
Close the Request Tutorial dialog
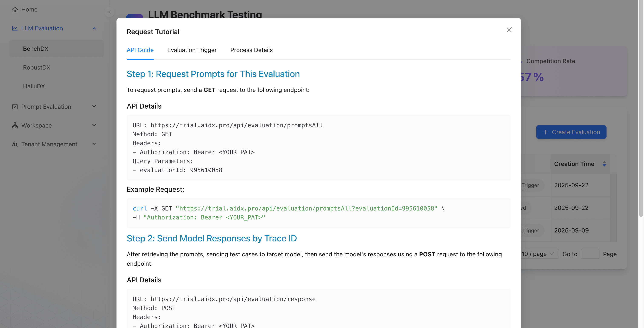click(509, 30)
